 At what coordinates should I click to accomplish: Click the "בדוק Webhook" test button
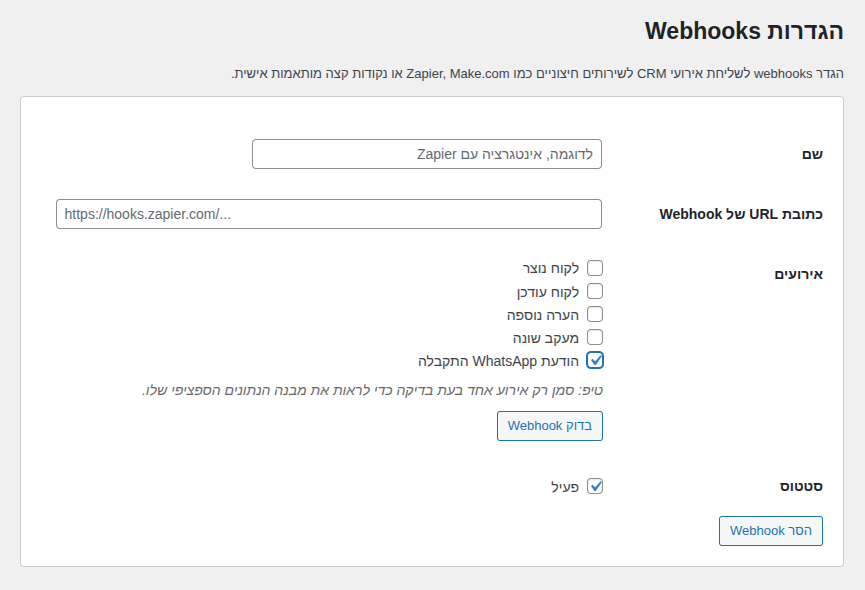click(x=549, y=425)
